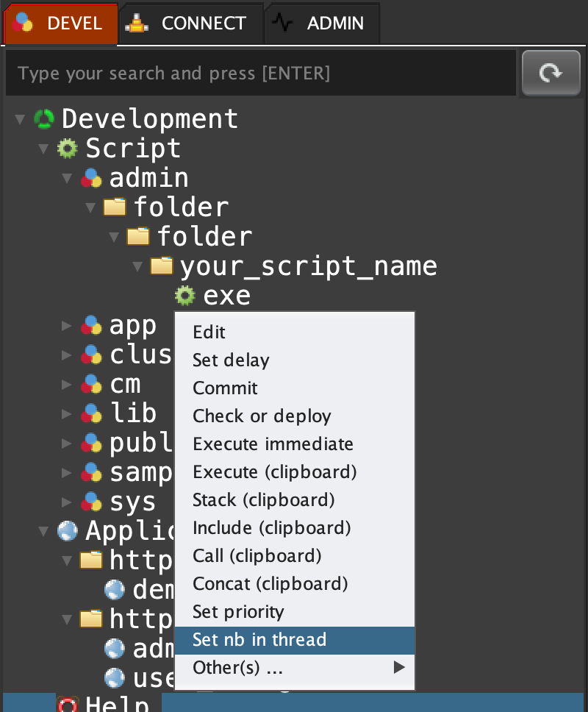Collapse the Development tree node

pyautogui.click(x=20, y=119)
